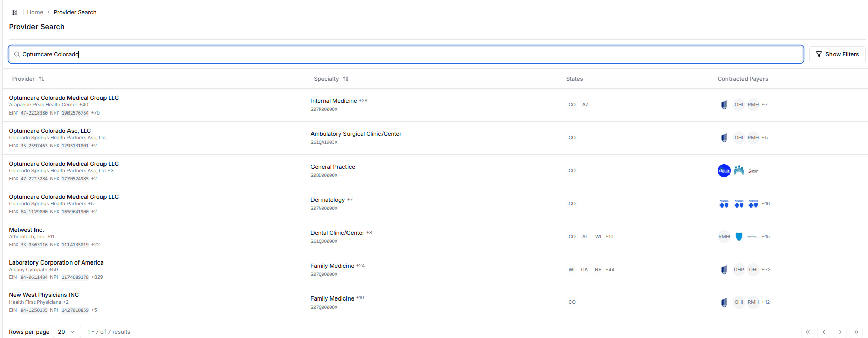Image resolution: width=868 pixels, height=338 pixels.
Task: Click taxonomy code 207N00000X
Action: [324, 208]
